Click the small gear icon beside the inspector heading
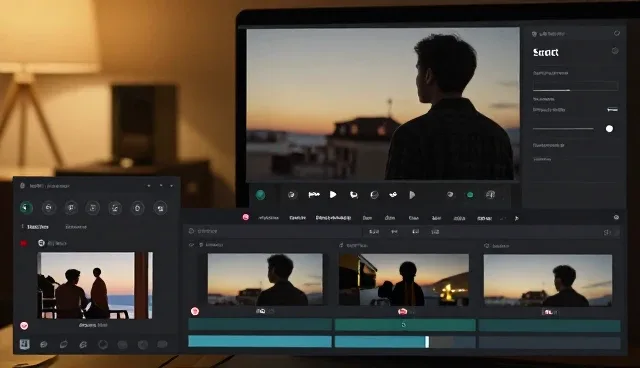The height and width of the screenshot is (368, 640). 615,51
